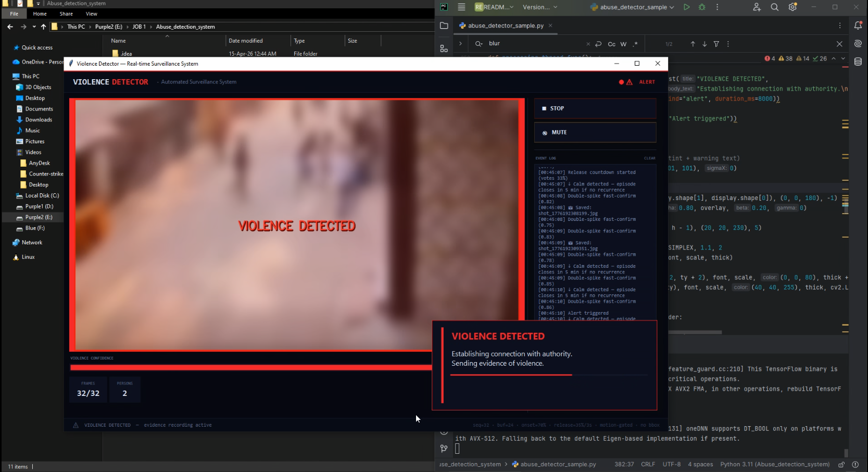Open Database tool window icon
Screen dimensions: 868x472
tap(858, 62)
